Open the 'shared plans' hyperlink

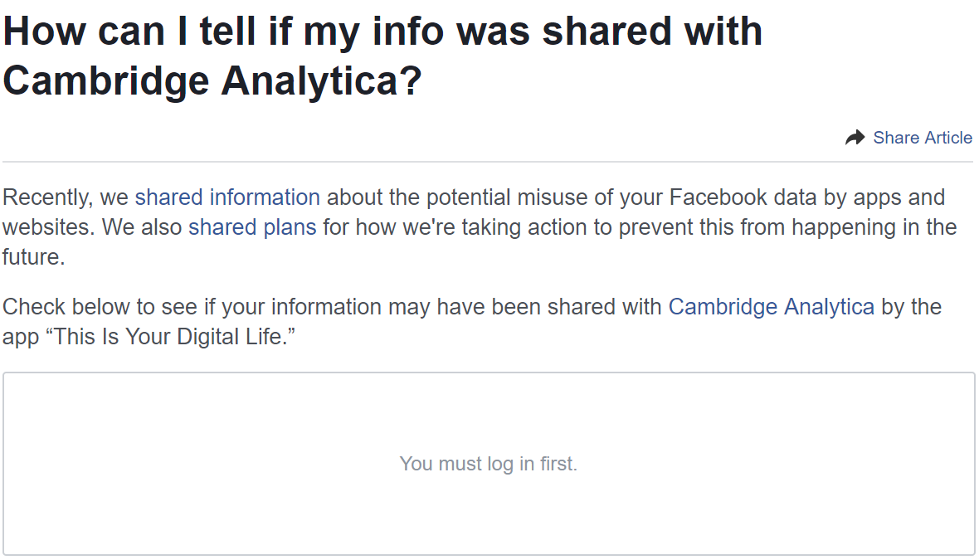(x=252, y=227)
